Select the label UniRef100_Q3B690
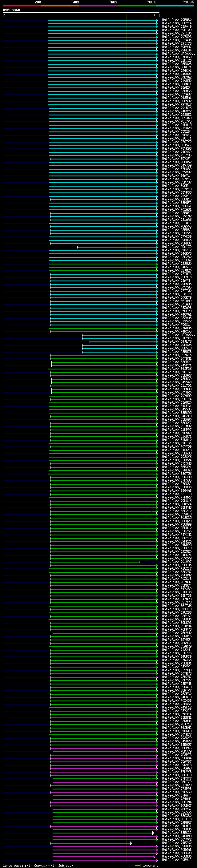The image size is (197, 868). coord(177,419)
